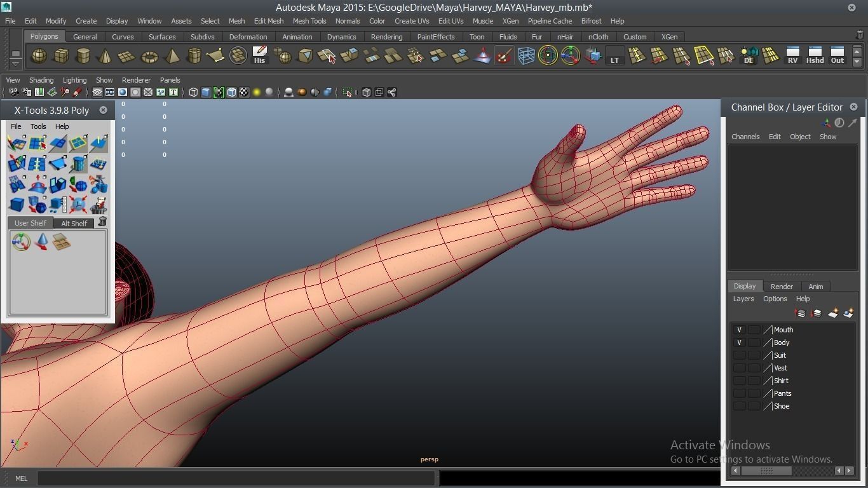Open the Create UVs menu
This screenshot has width=868, height=488.
(x=412, y=21)
